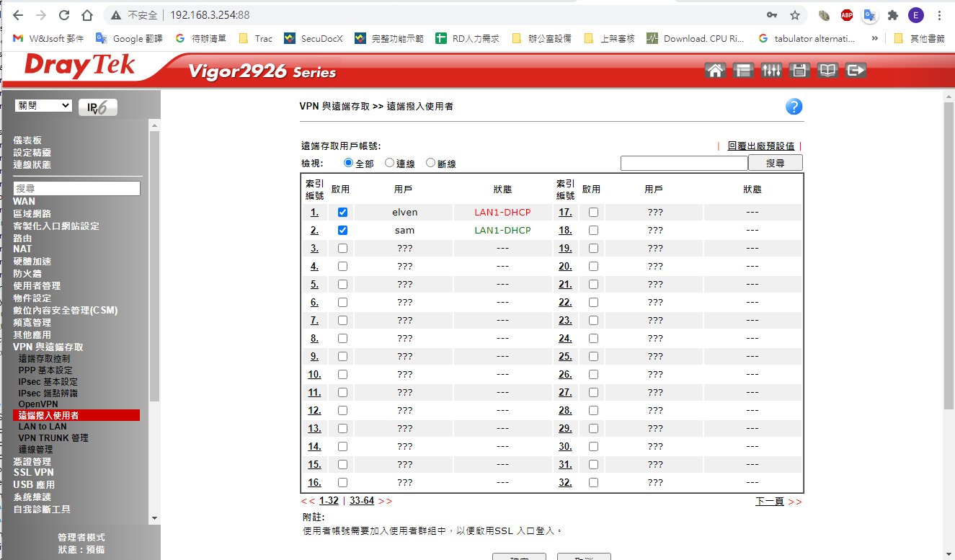
Task: Click the 回復出廠預設值 link
Action: click(761, 146)
